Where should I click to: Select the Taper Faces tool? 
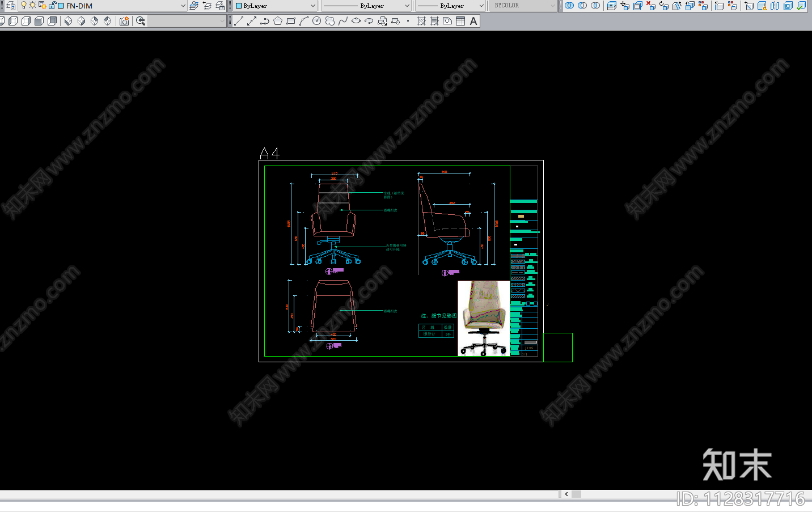[x=677, y=6]
